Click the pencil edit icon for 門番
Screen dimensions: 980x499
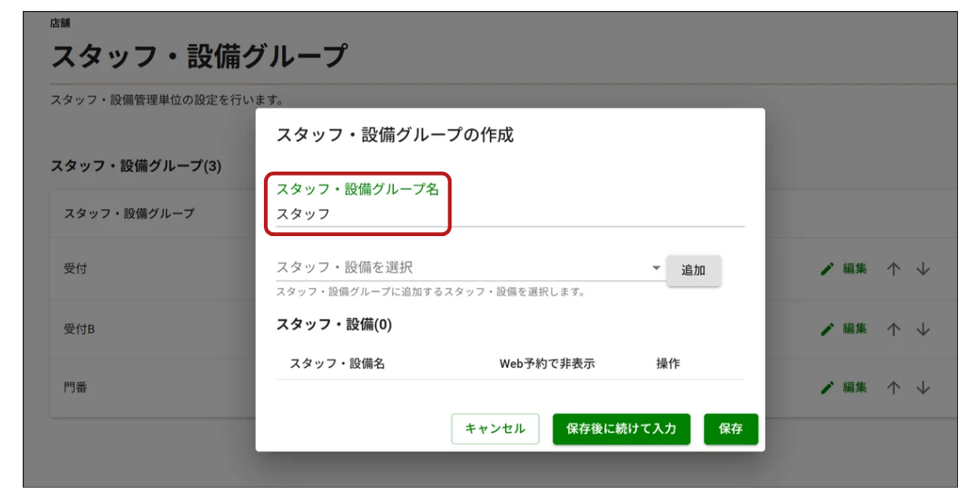pyautogui.click(x=826, y=387)
